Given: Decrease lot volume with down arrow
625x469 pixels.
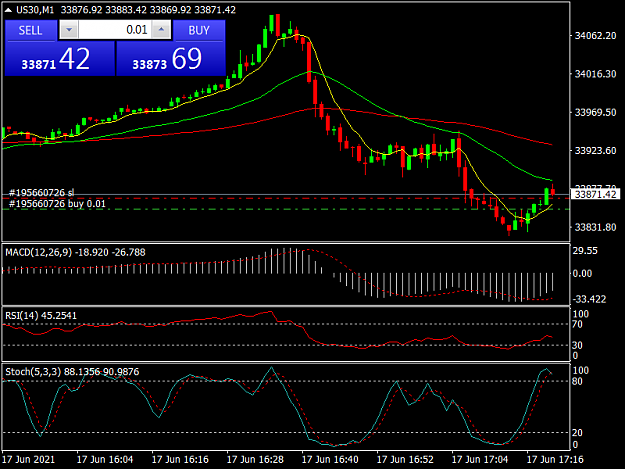Looking at the screenshot, I should pos(69,30).
